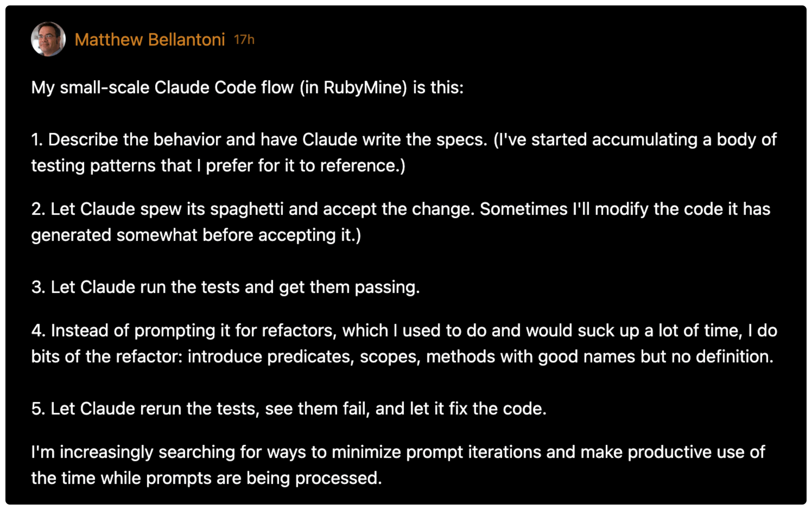Click the parenthetical about testing patterns
Screen dimensions: 812x510
(404, 153)
